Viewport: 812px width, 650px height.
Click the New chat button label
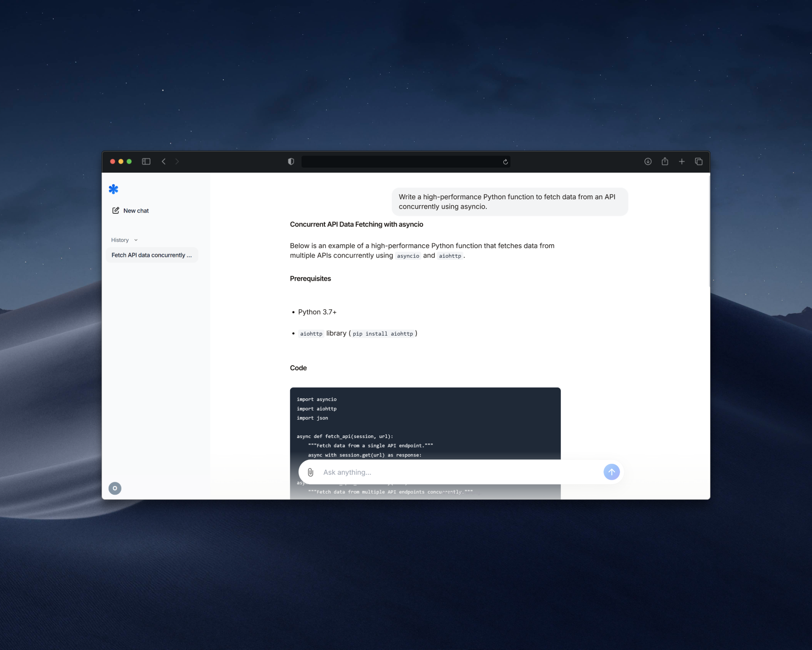(136, 211)
